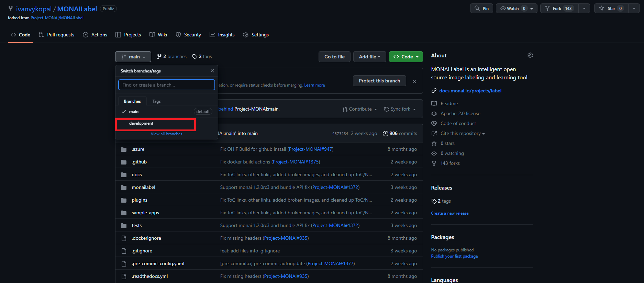This screenshot has width=644, height=283.
Task: Open the main branch dropdown
Action: pyautogui.click(x=133, y=57)
